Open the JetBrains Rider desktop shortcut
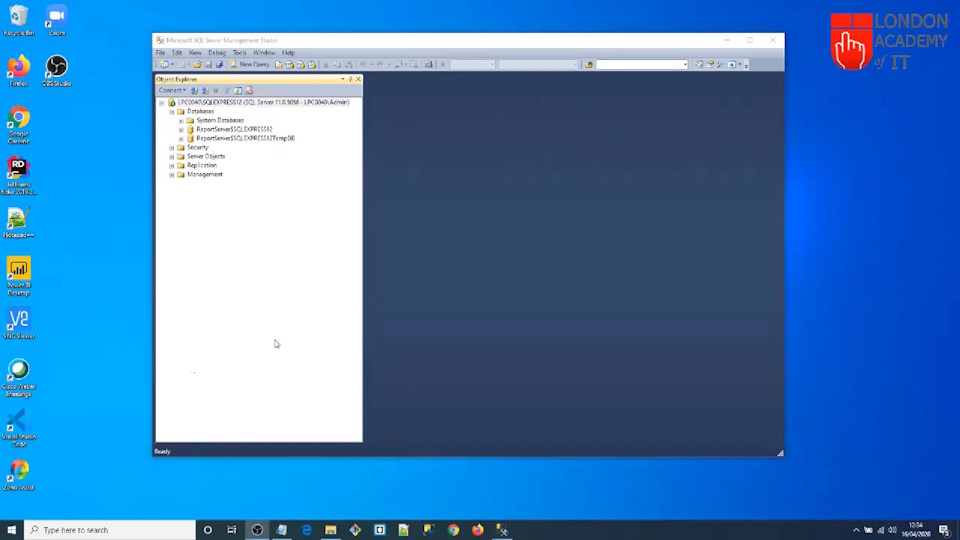This screenshot has width=960, height=540. tap(18, 176)
